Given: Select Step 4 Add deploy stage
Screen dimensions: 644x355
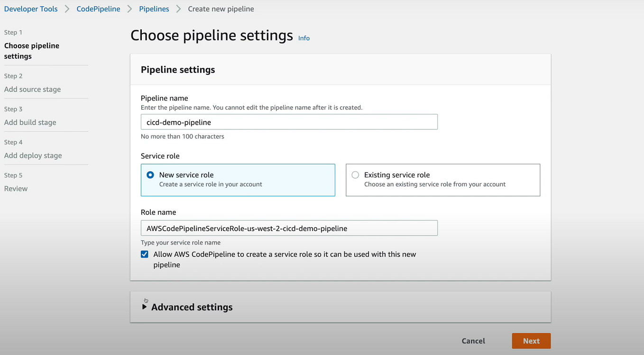Looking at the screenshot, I should pos(33,155).
